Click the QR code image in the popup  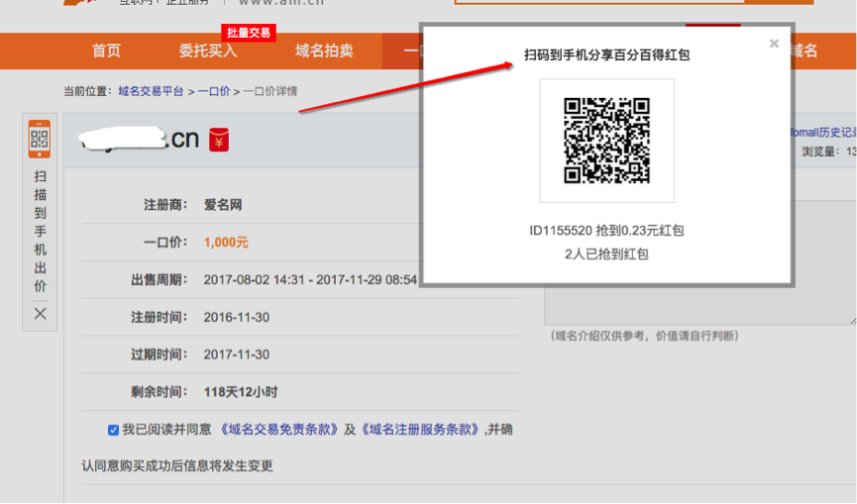tap(606, 141)
